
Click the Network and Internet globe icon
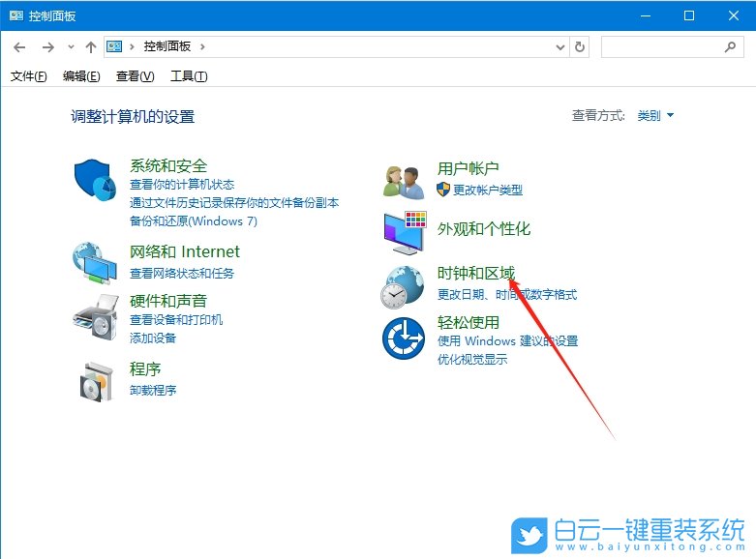[x=95, y=263]
